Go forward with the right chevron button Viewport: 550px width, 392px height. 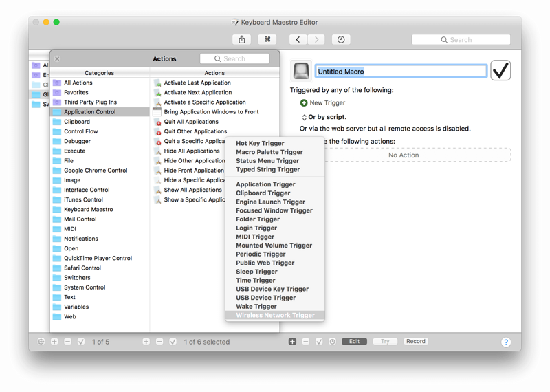click(x=316, y=40)
